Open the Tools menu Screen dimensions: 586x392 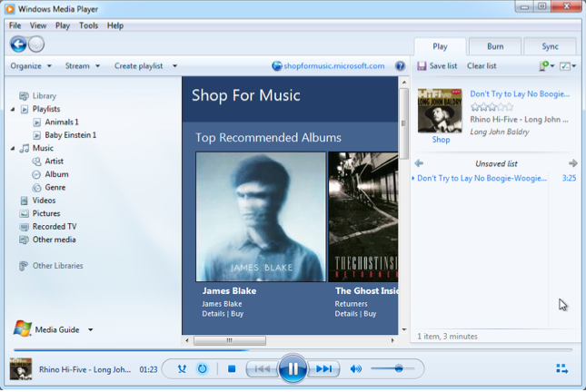click(88, 25)
